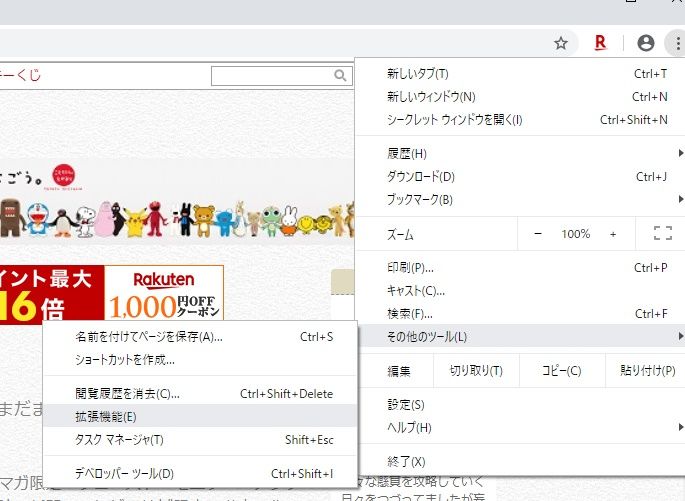Click the bookmark star icon
This screenshot has height=501, width=685.
point(561,43)
